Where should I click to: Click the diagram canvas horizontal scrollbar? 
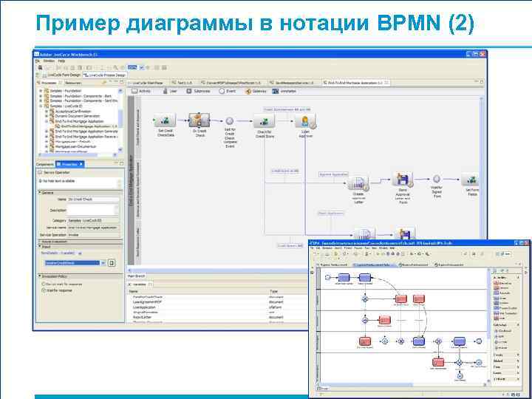point(218,270)
